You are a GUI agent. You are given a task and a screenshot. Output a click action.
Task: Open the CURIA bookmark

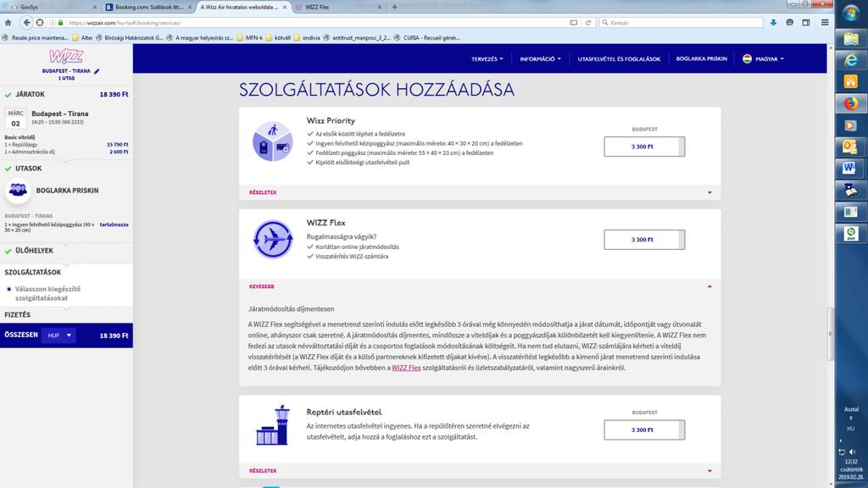[x=427, y=37]
